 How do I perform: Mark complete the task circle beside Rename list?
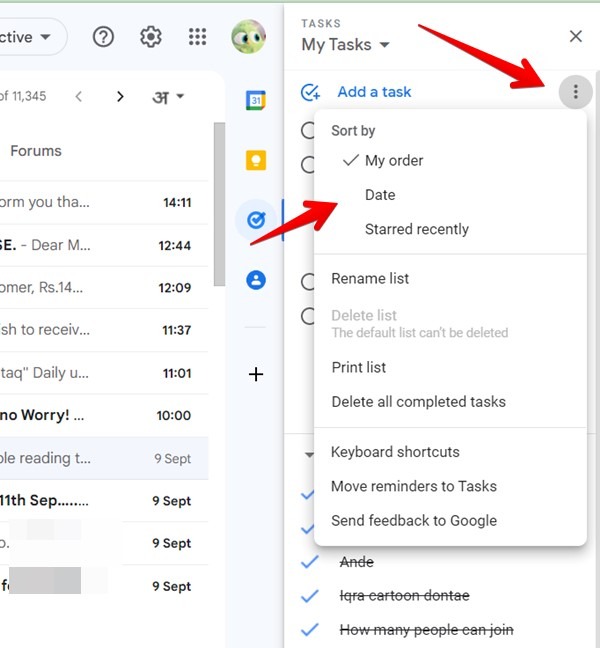(x=307, y=282)
